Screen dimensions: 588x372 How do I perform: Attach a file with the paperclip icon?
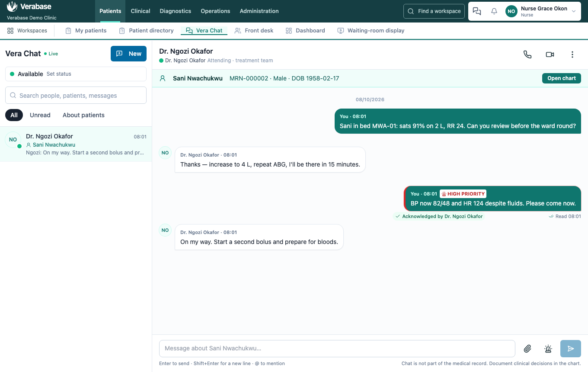click(527, 349)
